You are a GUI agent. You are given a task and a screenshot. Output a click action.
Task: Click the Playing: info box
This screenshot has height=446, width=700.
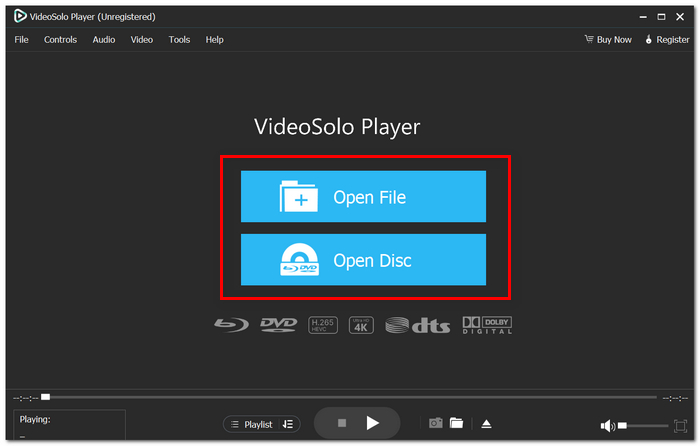[x=69, y=425]
